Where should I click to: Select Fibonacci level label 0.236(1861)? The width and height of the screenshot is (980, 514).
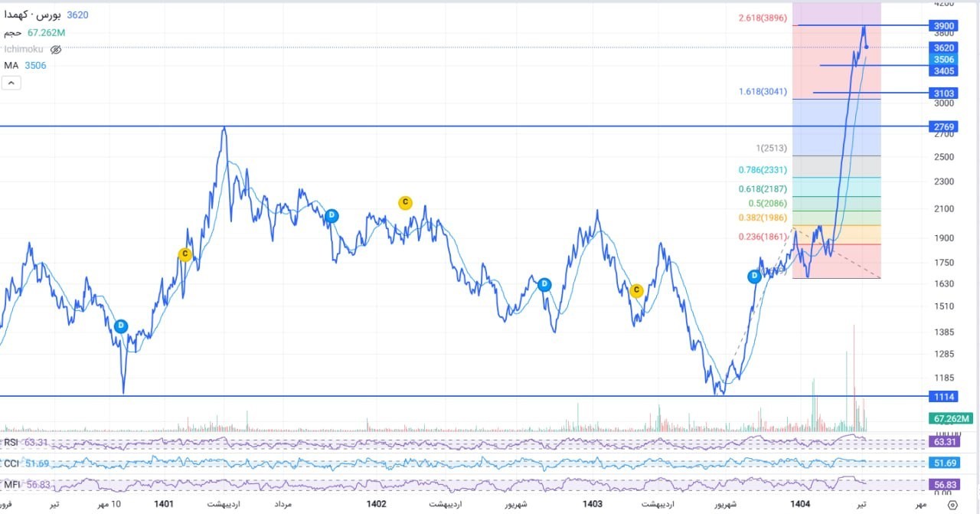pyautogui.click(x=763, y=237)
